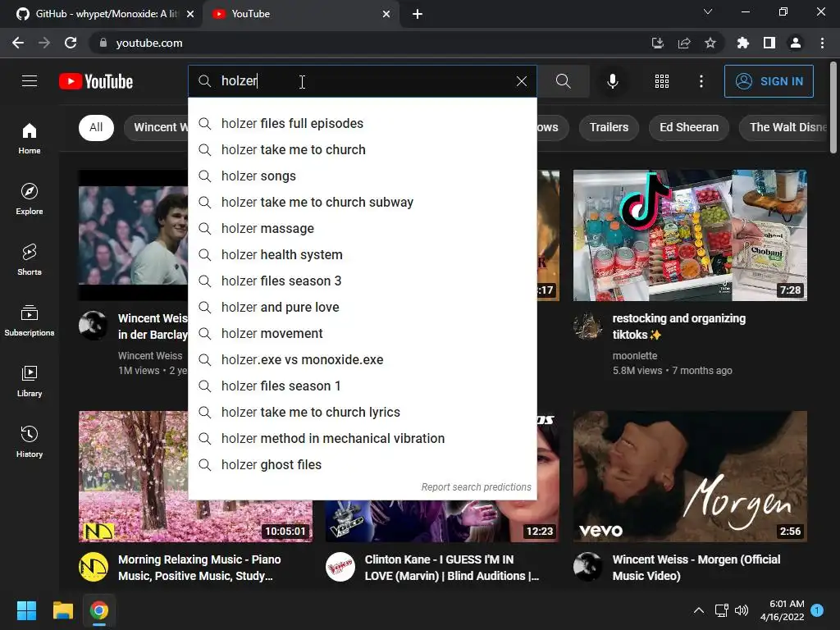The image size is (840, 630).
Task: Close the GitHub tab
Action: click(190, 15)
